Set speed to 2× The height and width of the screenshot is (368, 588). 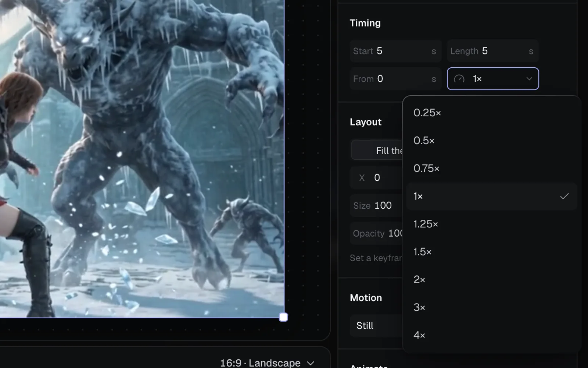(x=491, y=280)
